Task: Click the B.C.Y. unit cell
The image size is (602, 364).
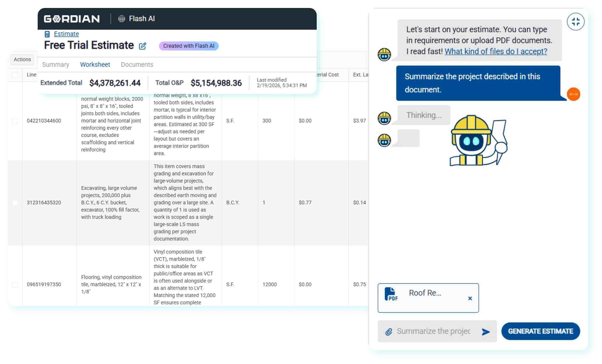Action: 233,203
